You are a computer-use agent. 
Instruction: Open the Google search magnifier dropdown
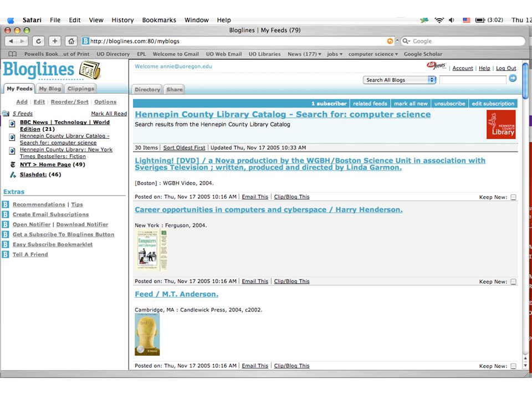coord(406,41)
